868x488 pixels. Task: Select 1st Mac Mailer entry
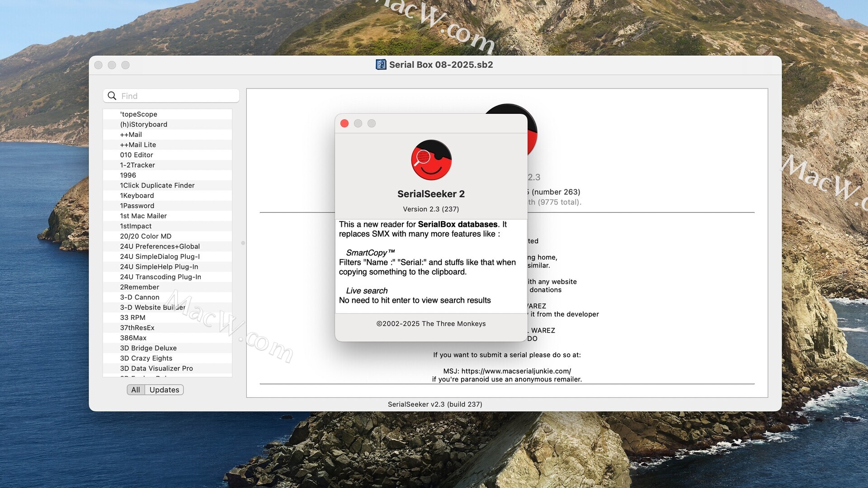click(168, 216)
